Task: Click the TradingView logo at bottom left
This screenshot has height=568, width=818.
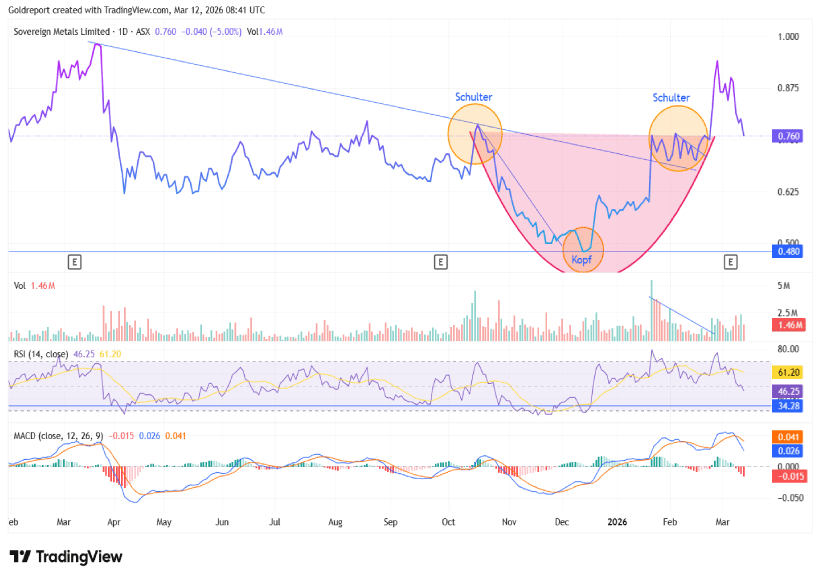Action: click(x=66, y=556)
